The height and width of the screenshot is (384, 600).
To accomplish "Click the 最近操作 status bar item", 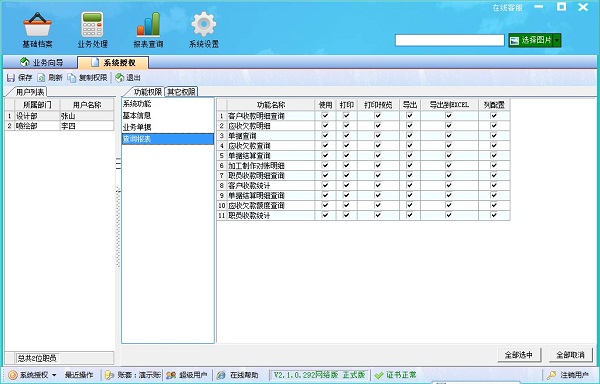I will click(79, 375).
